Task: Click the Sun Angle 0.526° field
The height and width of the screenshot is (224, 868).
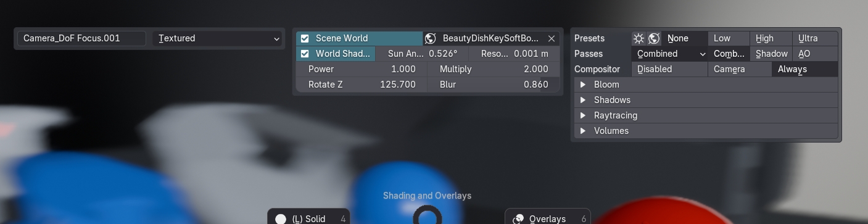Action: tap(421, 54)
